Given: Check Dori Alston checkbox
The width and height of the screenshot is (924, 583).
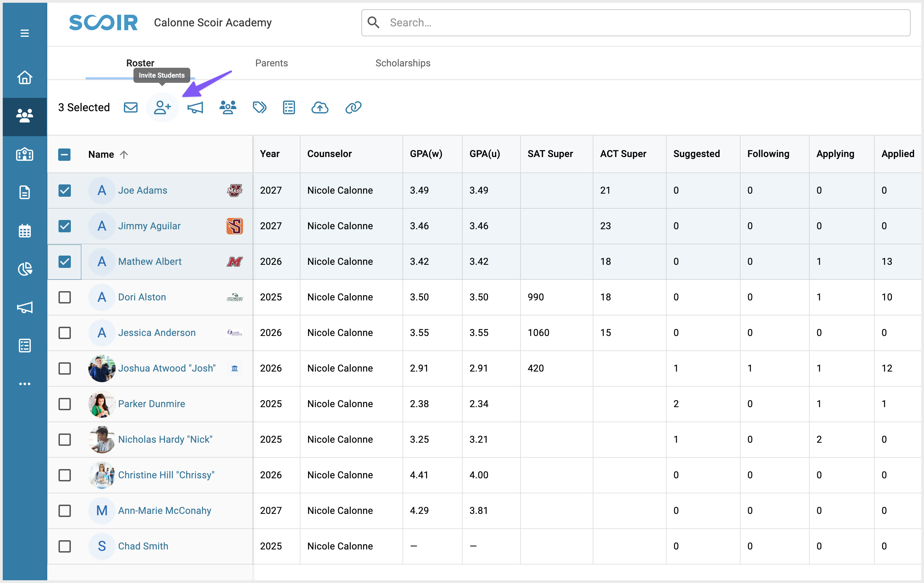Looking at the screenshot, I should click(64, 297).
